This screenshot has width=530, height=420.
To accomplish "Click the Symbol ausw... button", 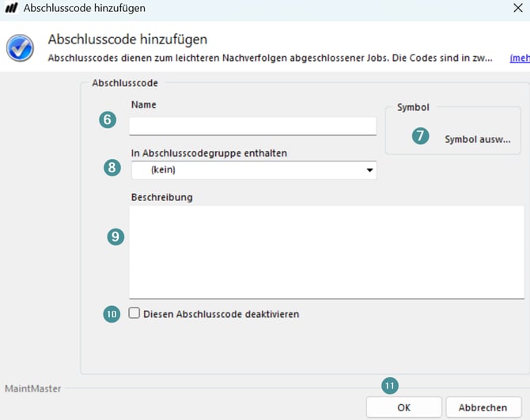I will point(477,139).
